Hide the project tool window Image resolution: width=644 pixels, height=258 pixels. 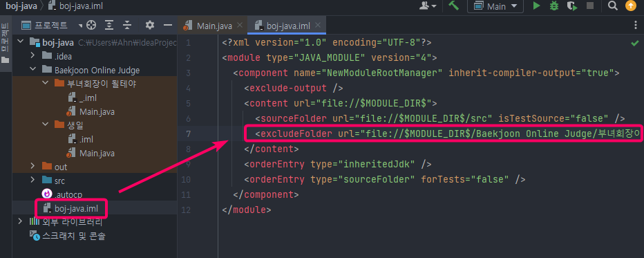tap(168, 26)
